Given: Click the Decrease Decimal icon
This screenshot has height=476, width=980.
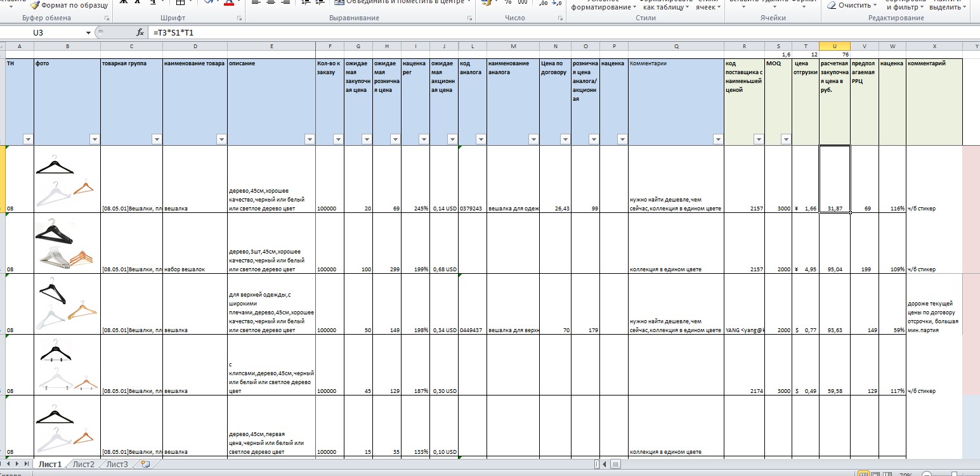Looking at the screenshot, I should click(x=558, y=3).
